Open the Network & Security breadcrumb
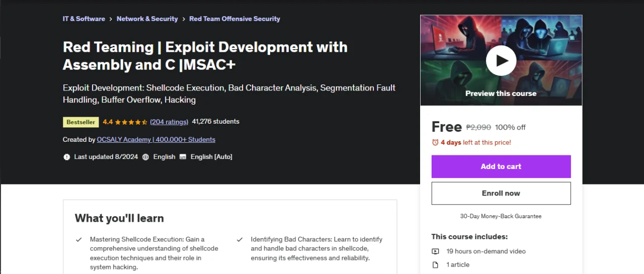Screen dimensions: 644x274 147,19
